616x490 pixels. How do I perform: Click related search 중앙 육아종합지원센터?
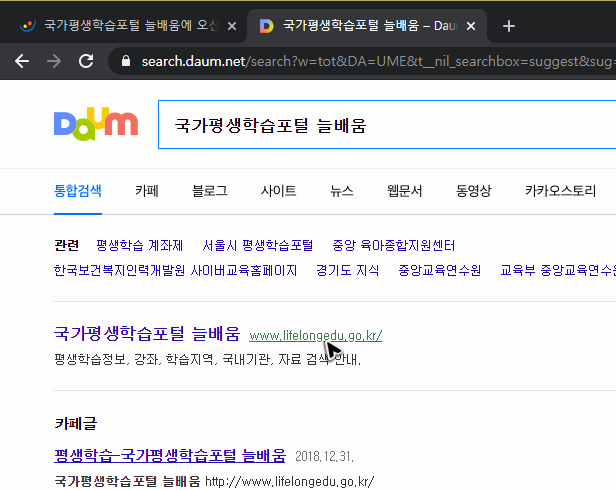(x=394, y=246)
